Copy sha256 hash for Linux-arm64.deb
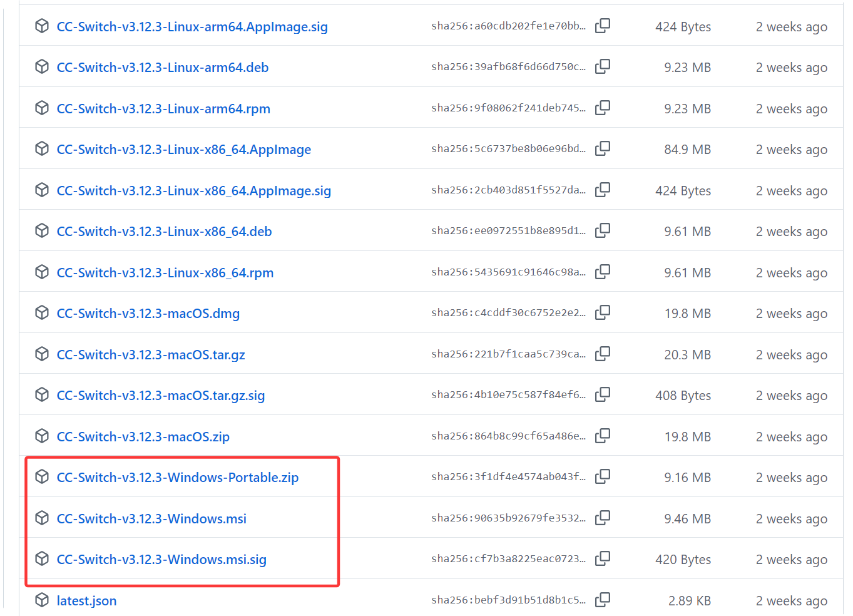The image size is (853, 616). click(602, 67)
